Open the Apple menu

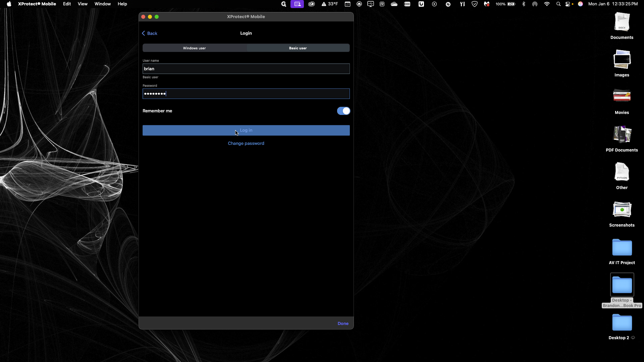[x=9, y=4]
